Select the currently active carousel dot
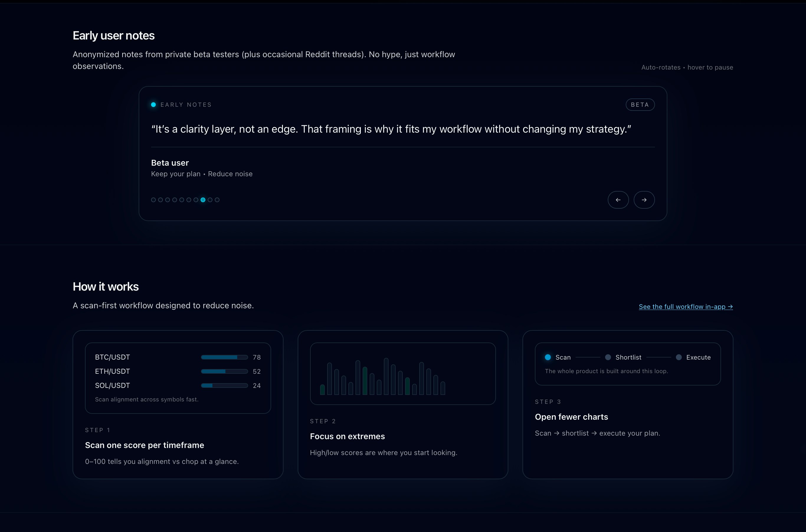Screen dimensions: 806x532 (203, 200)
